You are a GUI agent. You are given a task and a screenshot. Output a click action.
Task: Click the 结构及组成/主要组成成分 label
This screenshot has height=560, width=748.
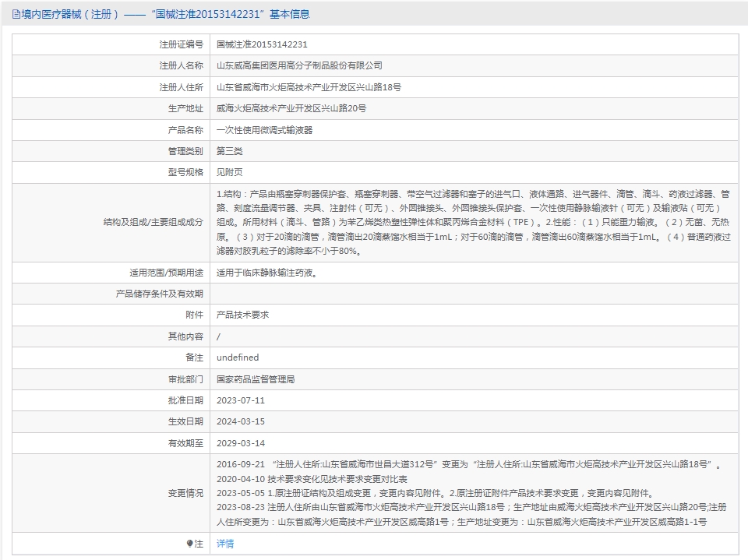(153, 222)
